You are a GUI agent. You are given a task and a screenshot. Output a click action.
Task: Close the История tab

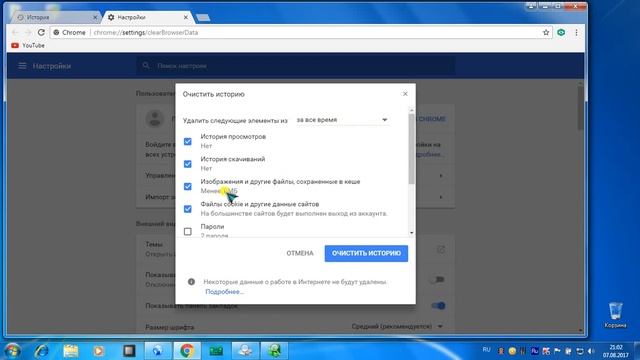95,18
